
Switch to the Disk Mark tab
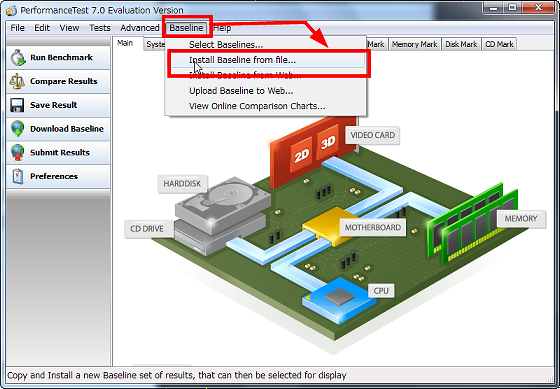(461, 44)
